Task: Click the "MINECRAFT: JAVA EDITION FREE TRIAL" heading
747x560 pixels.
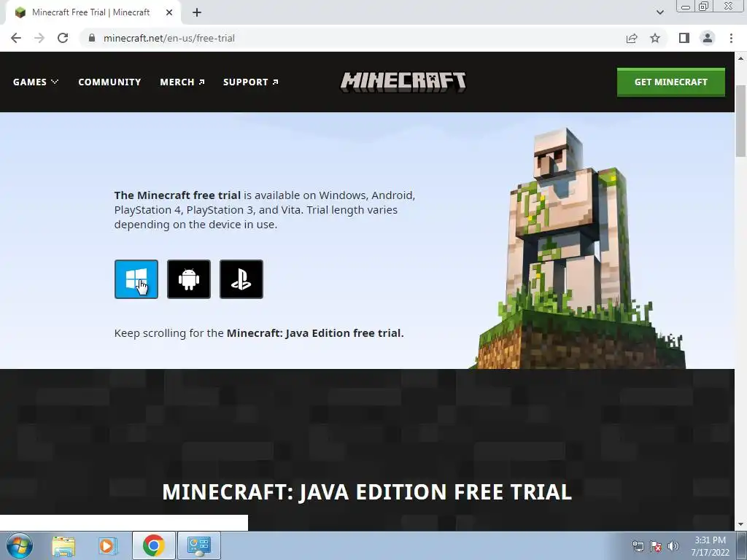Action: 367,492
